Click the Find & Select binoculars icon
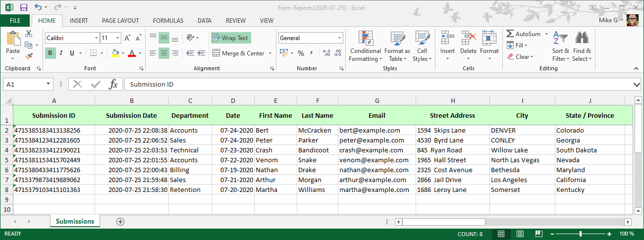The image size is (644, 240). pos(582,39)
